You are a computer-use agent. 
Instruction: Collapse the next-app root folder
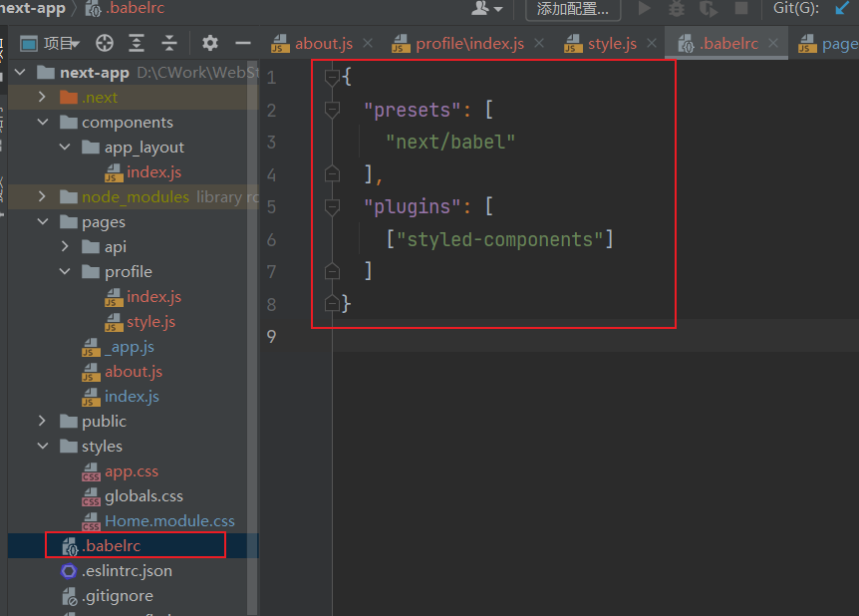pos(20,73)
